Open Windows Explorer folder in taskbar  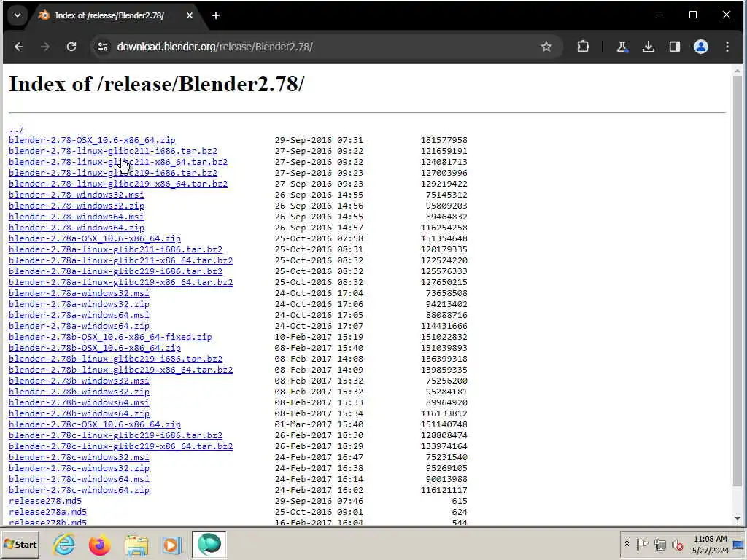[x=136, y=544]
